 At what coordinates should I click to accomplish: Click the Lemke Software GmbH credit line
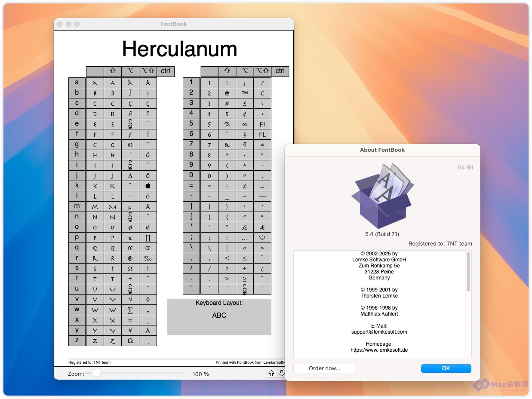coord(379,260)
